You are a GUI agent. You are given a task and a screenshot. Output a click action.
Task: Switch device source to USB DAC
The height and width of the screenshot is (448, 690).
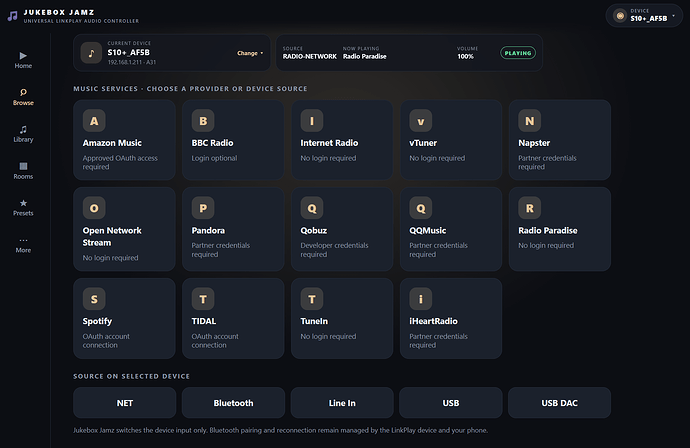[559, 403]
